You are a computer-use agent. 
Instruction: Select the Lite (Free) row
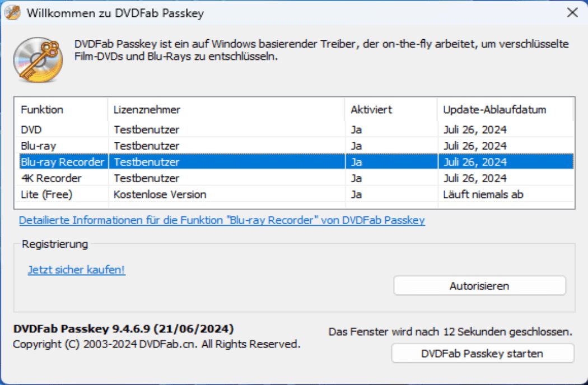[294, 194]
